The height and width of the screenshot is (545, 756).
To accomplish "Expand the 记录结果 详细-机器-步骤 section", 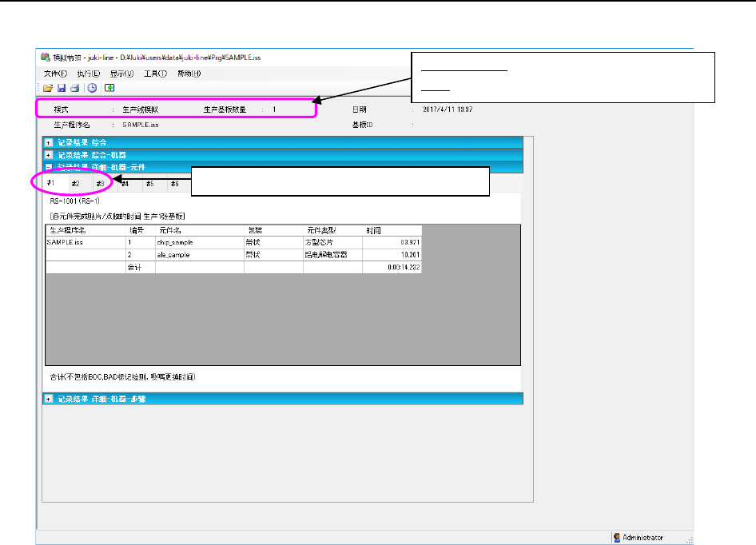I will pyautogui.click(x=48, y=399).
